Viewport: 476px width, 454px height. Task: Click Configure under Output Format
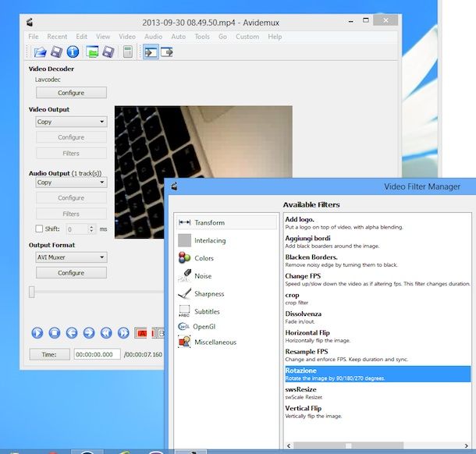71,273
